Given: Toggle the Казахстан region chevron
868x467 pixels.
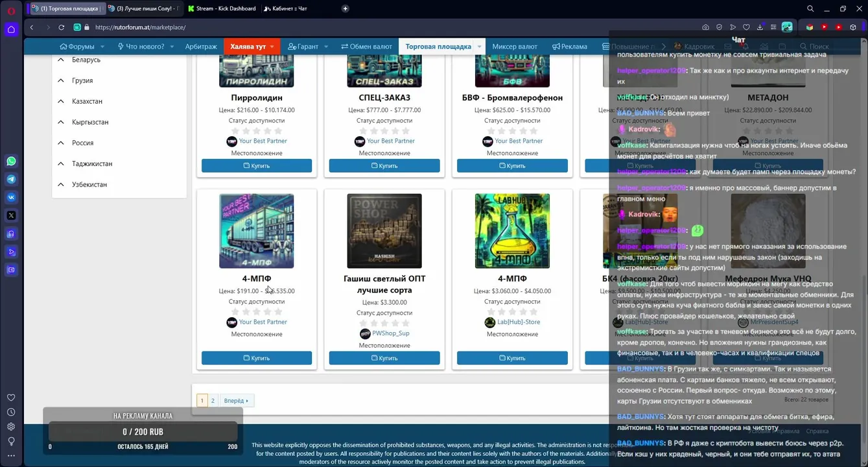Looking at the screenshot, I should point(61,101).
